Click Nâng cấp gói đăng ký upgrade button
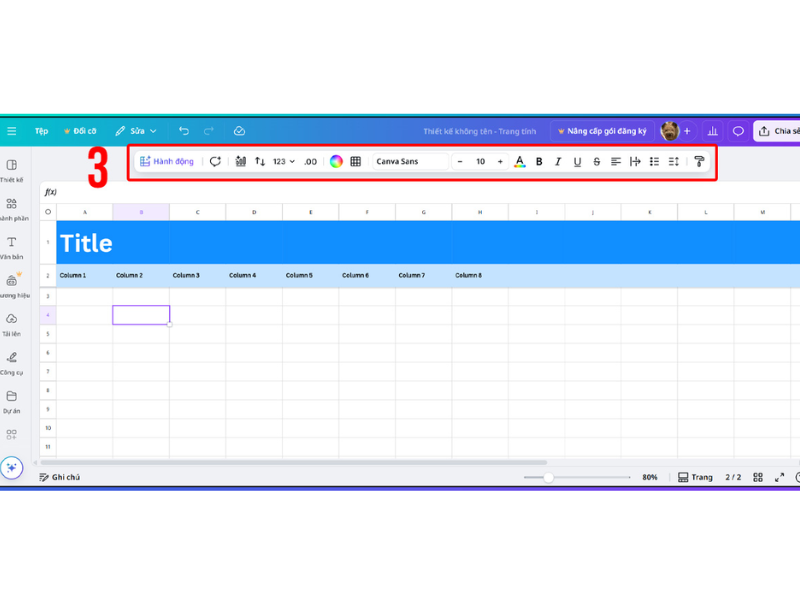The image size is (800, 600). (602, 131)
